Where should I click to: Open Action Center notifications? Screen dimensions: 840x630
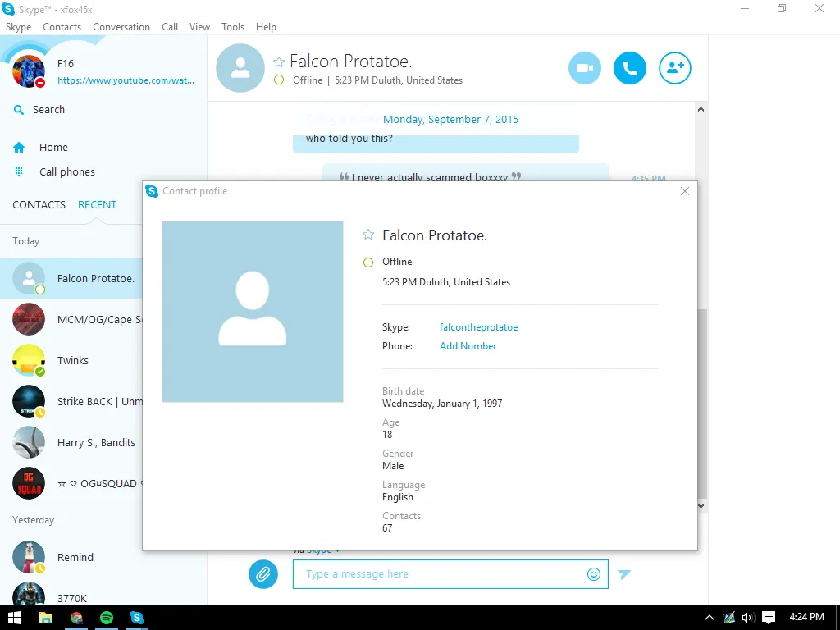coord(769,618)
